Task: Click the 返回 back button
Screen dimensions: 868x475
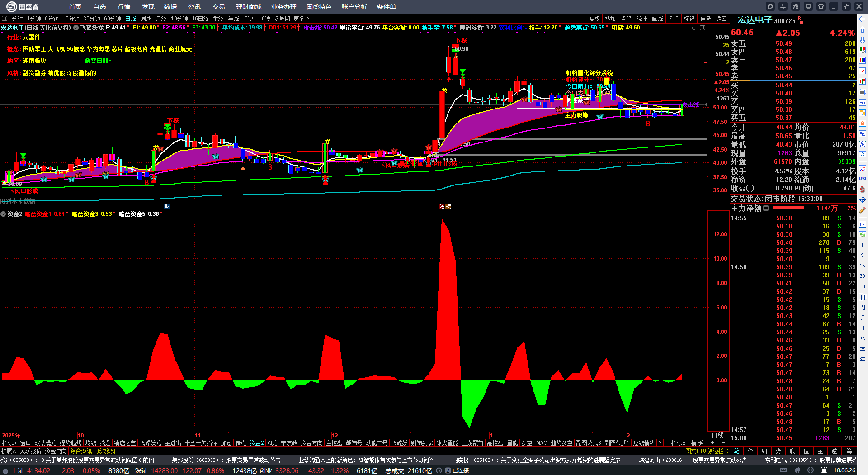Action: [x=722, y=19]
